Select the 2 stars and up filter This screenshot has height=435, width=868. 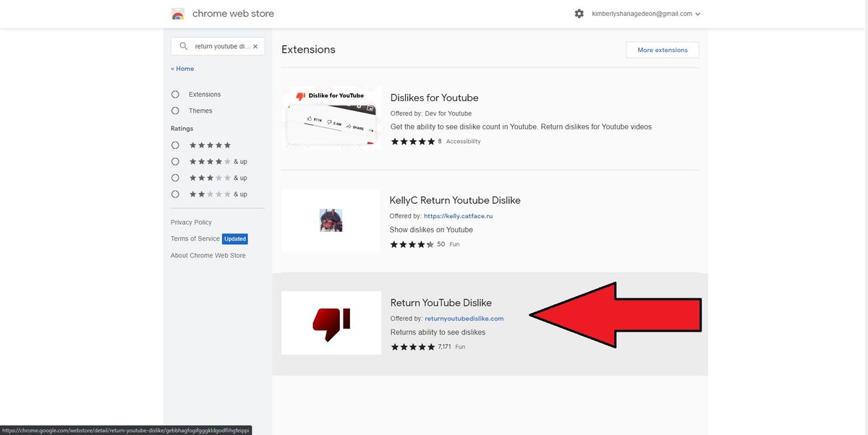tap(174, 192)
